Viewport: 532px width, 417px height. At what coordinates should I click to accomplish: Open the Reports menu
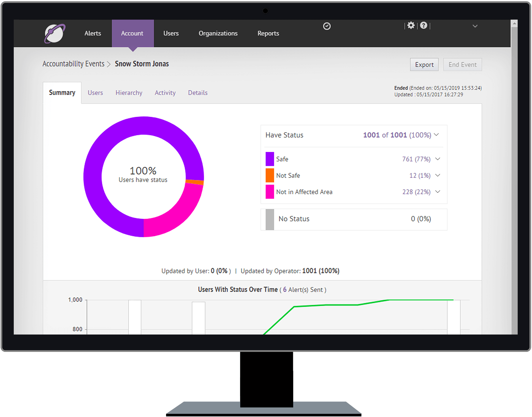268,33
